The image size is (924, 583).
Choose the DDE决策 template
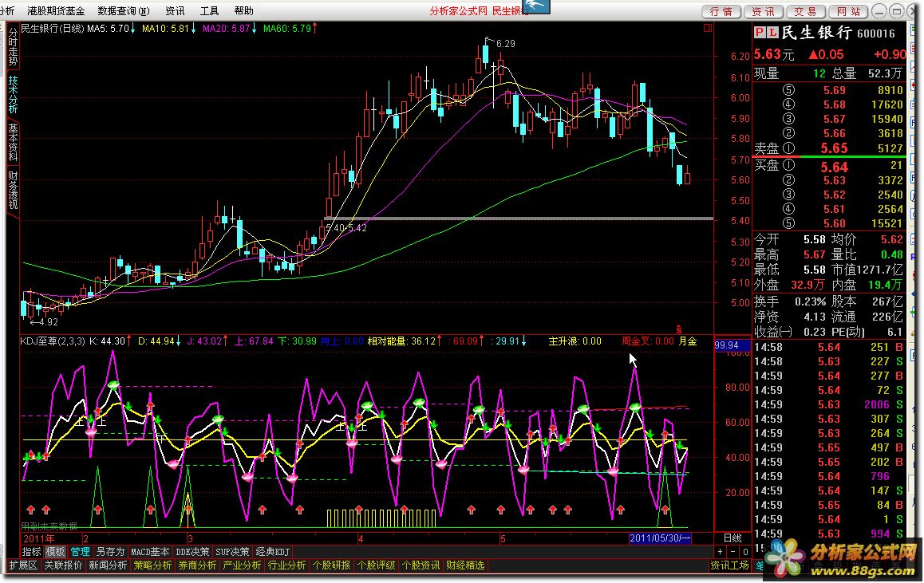192,552
